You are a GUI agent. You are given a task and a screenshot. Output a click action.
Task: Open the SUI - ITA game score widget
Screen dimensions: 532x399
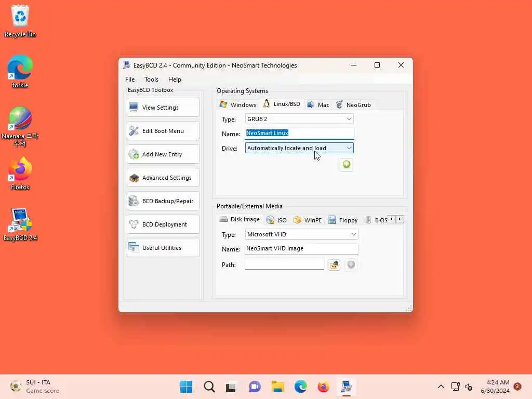point(35,387)
